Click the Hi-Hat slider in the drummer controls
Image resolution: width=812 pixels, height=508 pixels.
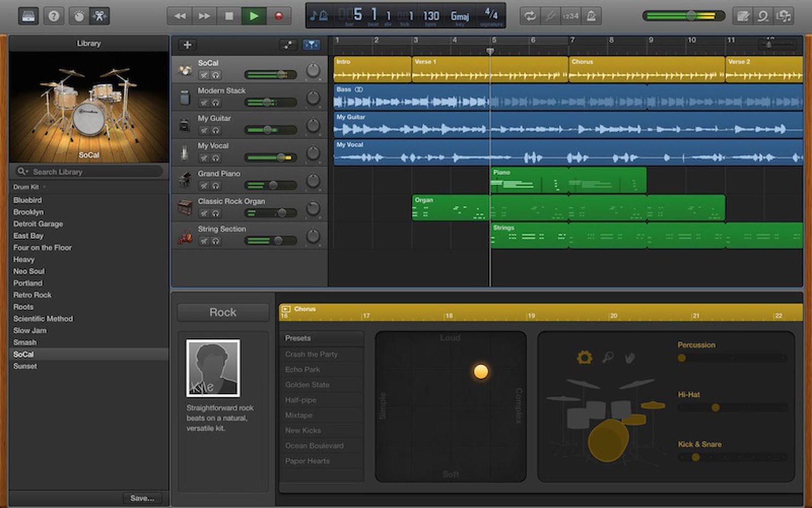pos(716,406)
